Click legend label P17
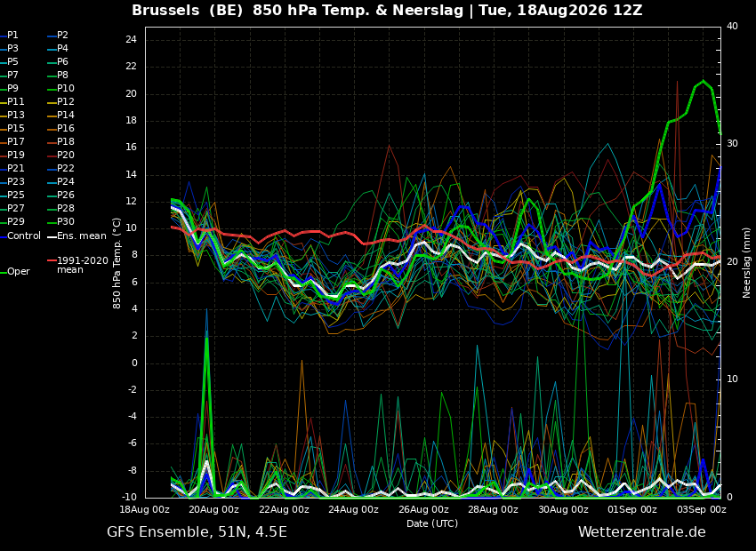The image size is (756, 551). tap(15, 141)
